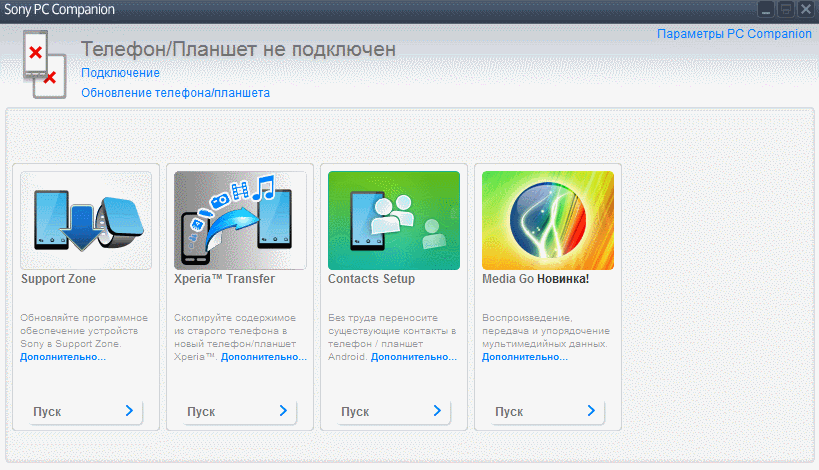Click Дополнительно link under Media Go
The image size is (819, 470).
click(x=524, y=357)
